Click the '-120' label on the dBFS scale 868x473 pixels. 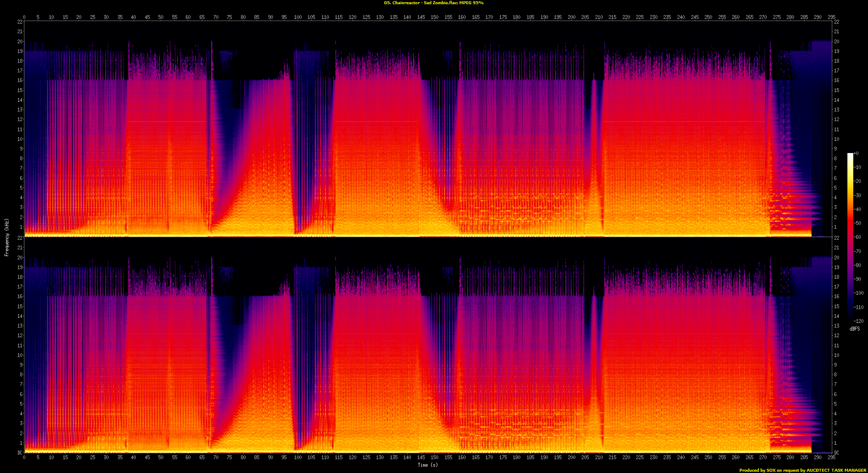pos(858,321)
